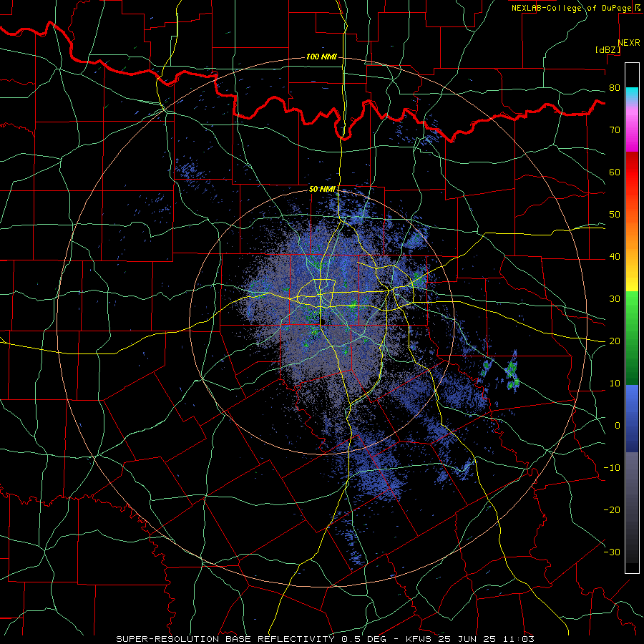The height and width of the screenshot is (644, 644).
Task: Click the dBZ unit label above the color scale
Action: coord(608,50)
